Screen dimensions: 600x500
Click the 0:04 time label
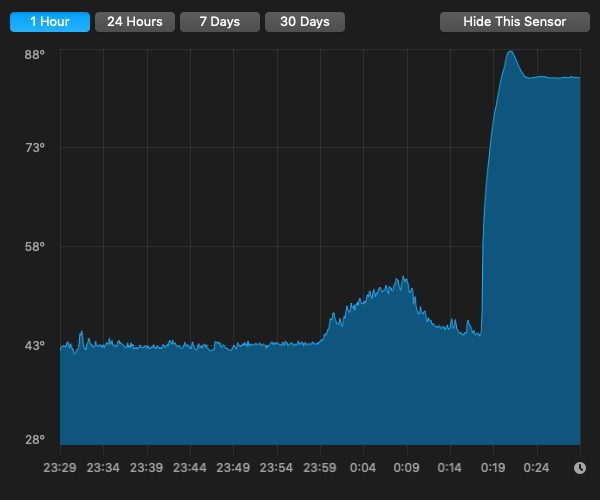pyautogui.click(x=363, y=467)
